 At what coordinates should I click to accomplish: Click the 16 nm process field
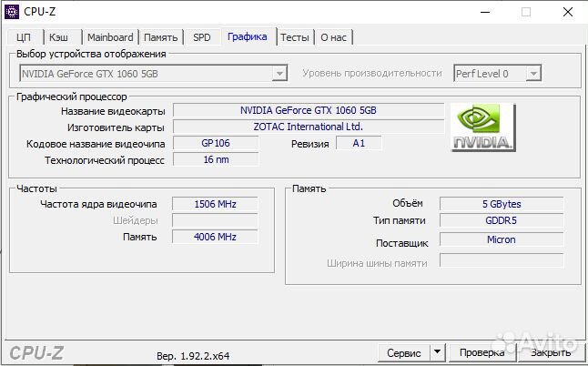click(216, 159)
